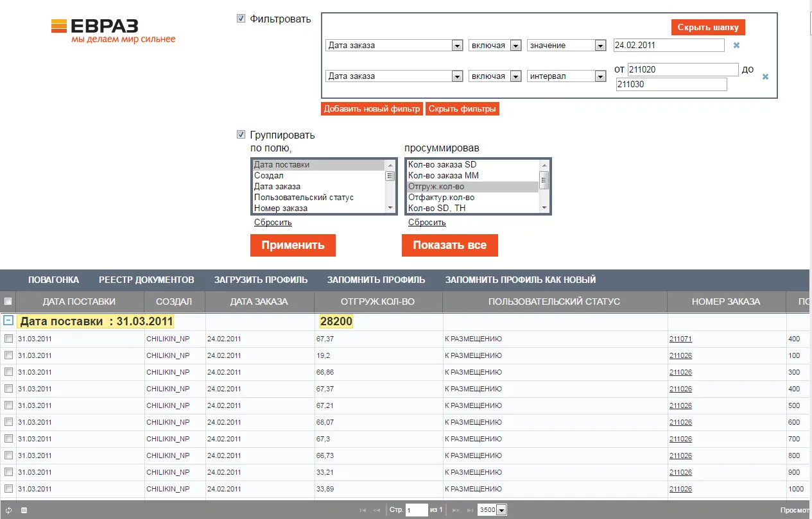Collapse the Дата поставки 31.03.2011 group
Screen dimensions: 812x519
click(x=8, y=321)
